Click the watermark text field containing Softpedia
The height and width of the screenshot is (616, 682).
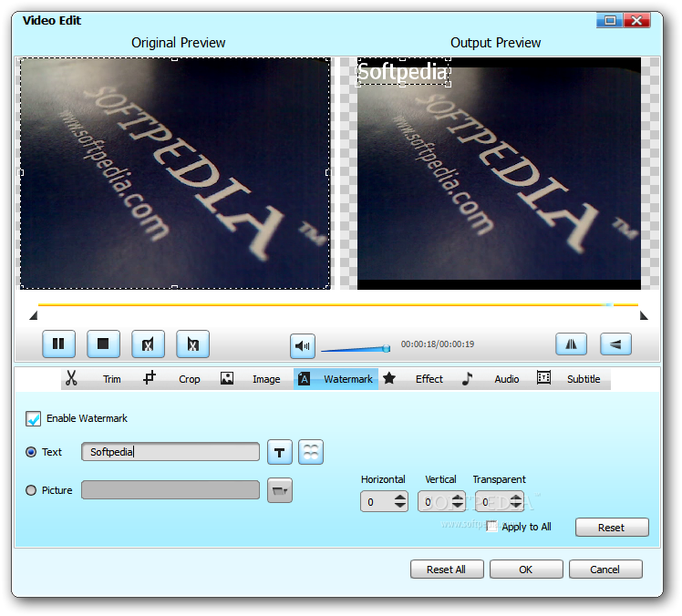pyautogui.click(x=170, y=452)
